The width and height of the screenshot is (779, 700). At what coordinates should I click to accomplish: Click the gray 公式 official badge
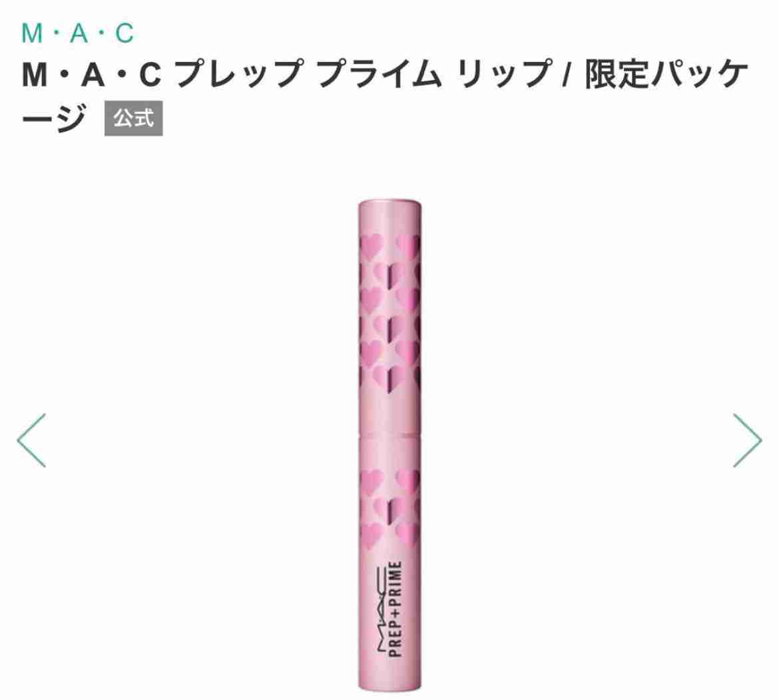(133, 118)
